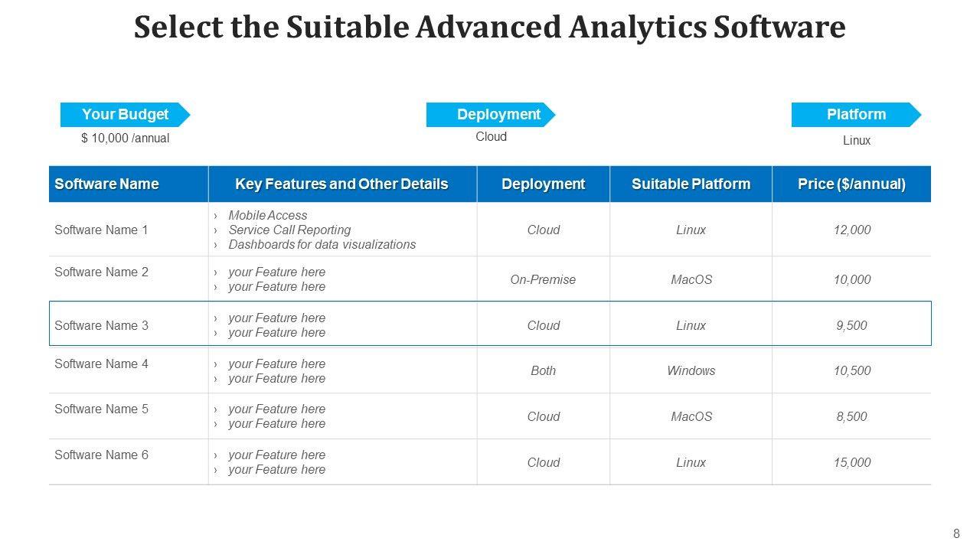
Task: Select the Deployment arrow banner above the table
Action: 491,115
